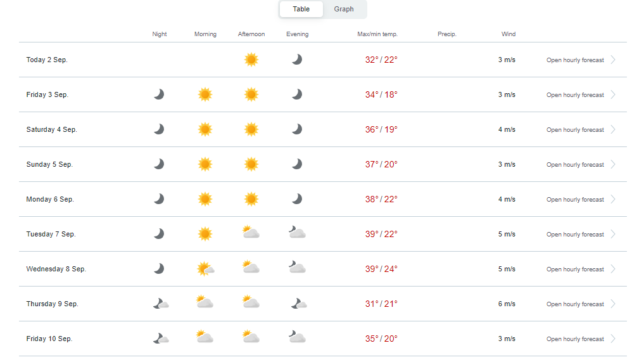Expand Today 2 Sep. with chevron arrow

coord(613,60)
